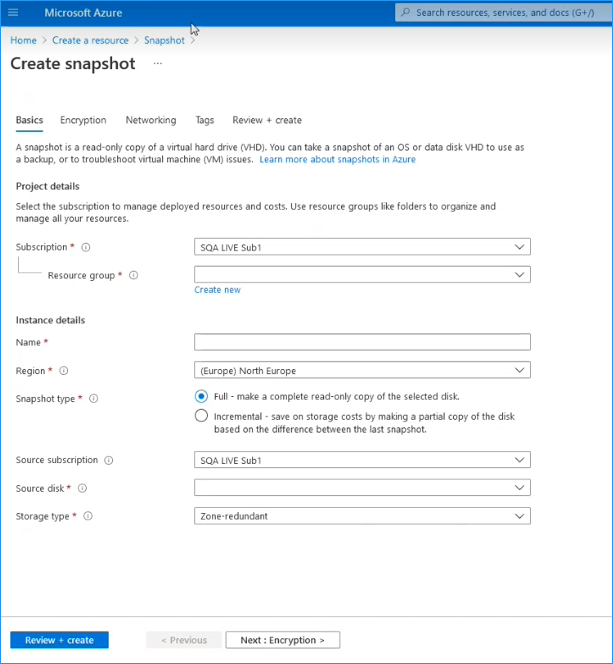Viewport: 613px width, 664px height.
Task: Open the ellipsis menu beside Create snapshot
Action: pos(157,64)
